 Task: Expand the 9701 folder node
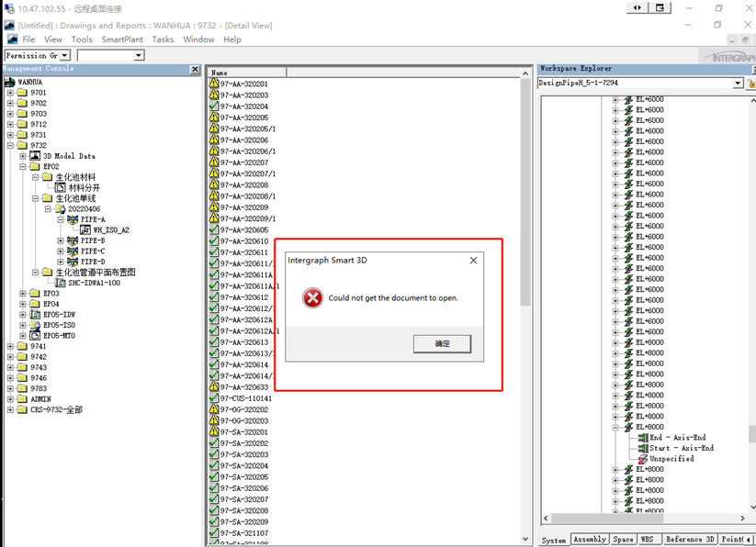point(11,93)
